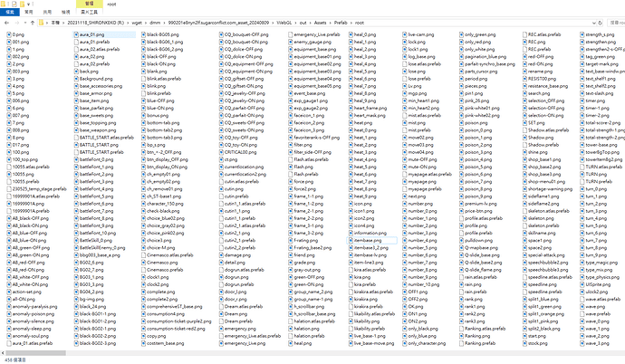This screenshot has width=625, height=364.
Task: Click file icon of blank.png
Action: point(143,72)
